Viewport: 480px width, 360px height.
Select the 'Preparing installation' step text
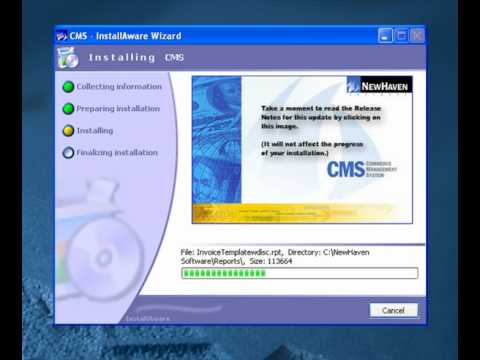click(x=118, y=109)
